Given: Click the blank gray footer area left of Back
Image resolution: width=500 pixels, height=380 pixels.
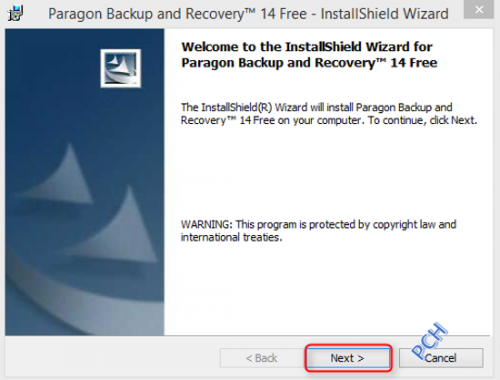Looking at the screenshot, I should pos(112,357).
